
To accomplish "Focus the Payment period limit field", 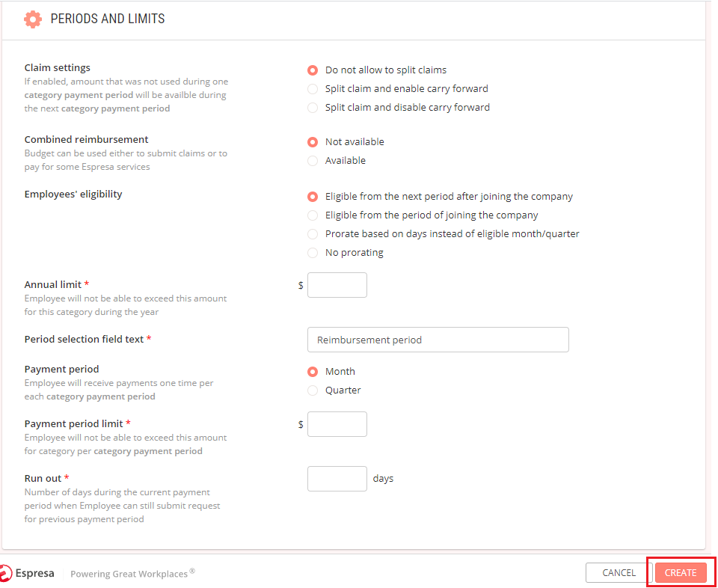I will click(337, 424).
